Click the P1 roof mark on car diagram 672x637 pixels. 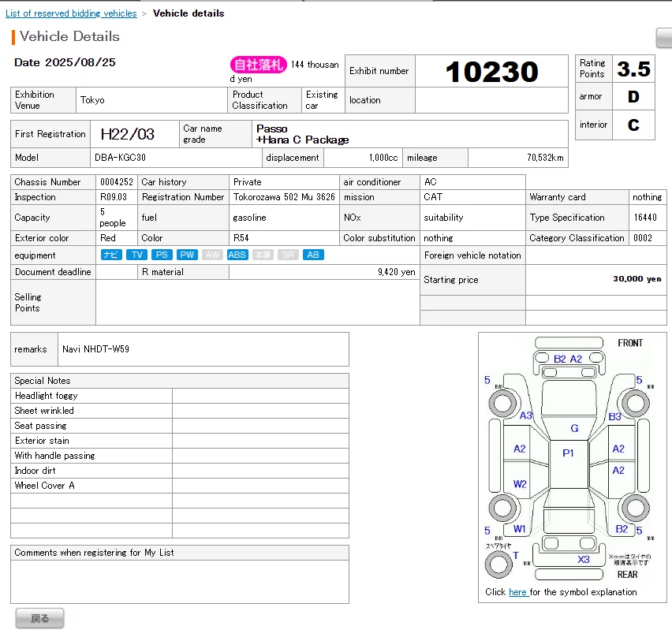568,453
